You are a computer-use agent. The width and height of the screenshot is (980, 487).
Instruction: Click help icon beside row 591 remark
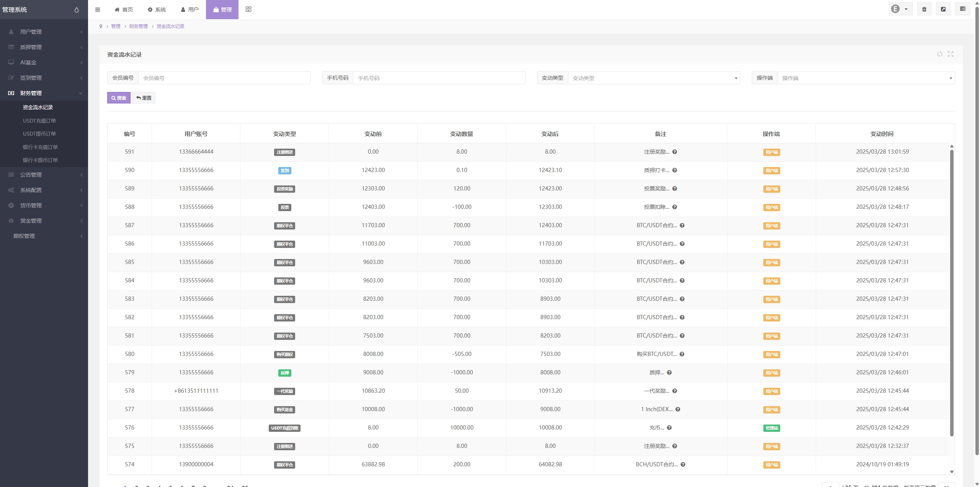point(675,152)
